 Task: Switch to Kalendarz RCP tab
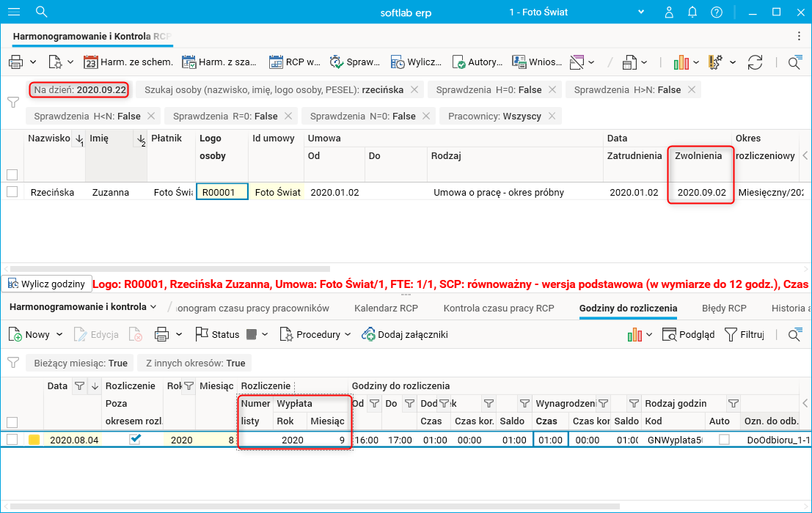point(386,309)
